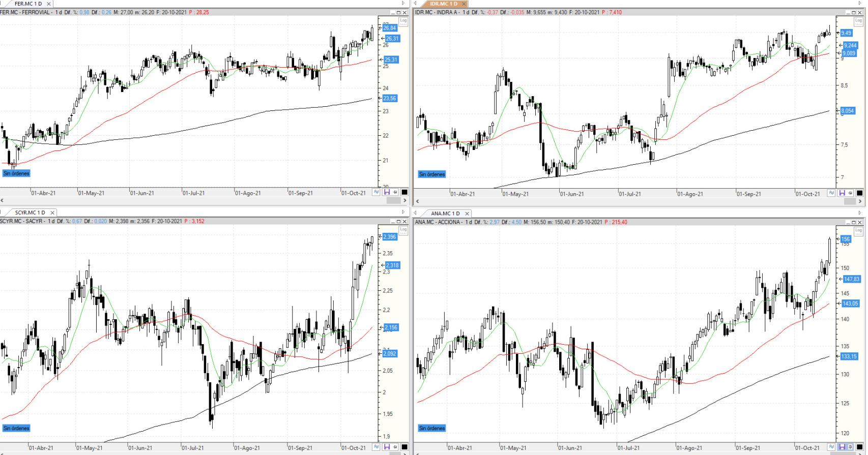
Task: Click the pin icon in Indra chart
Action: point(851,193)
